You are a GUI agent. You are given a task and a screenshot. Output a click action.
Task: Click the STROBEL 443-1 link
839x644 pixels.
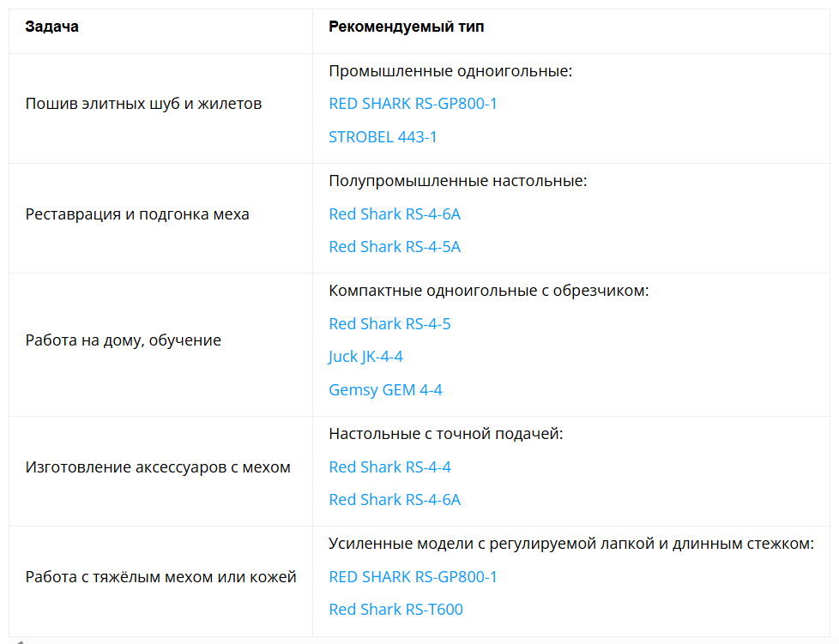(x=383, y=136)
